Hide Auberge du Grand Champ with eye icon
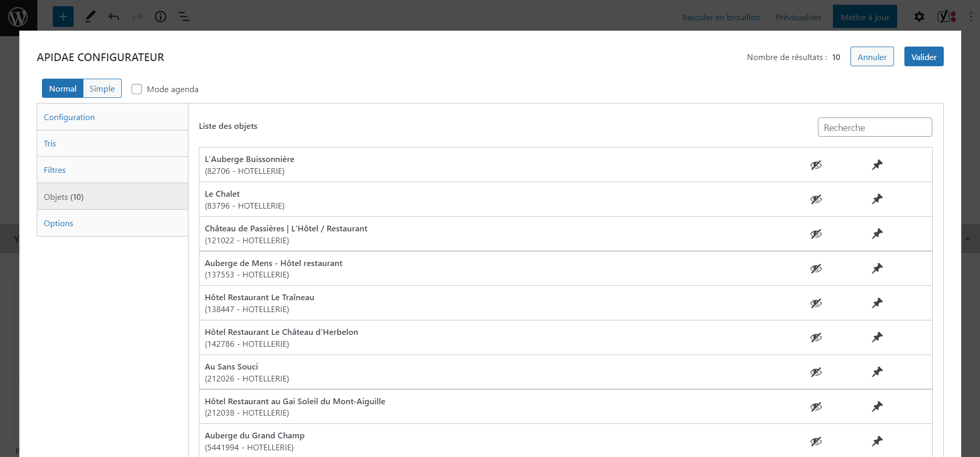The image size is (980, 457). 816,441
